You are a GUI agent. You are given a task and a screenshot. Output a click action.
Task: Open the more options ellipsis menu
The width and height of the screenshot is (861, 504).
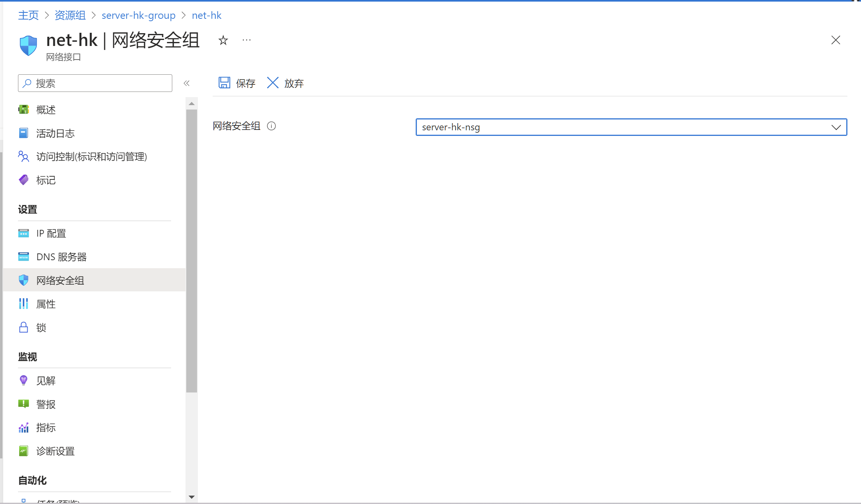[x=247, y=40]
